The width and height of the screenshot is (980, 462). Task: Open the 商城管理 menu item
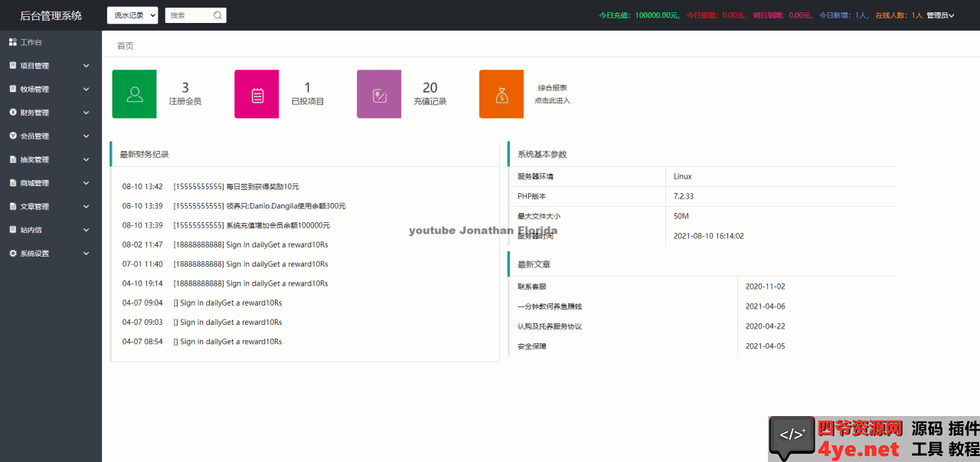point(51,183)
